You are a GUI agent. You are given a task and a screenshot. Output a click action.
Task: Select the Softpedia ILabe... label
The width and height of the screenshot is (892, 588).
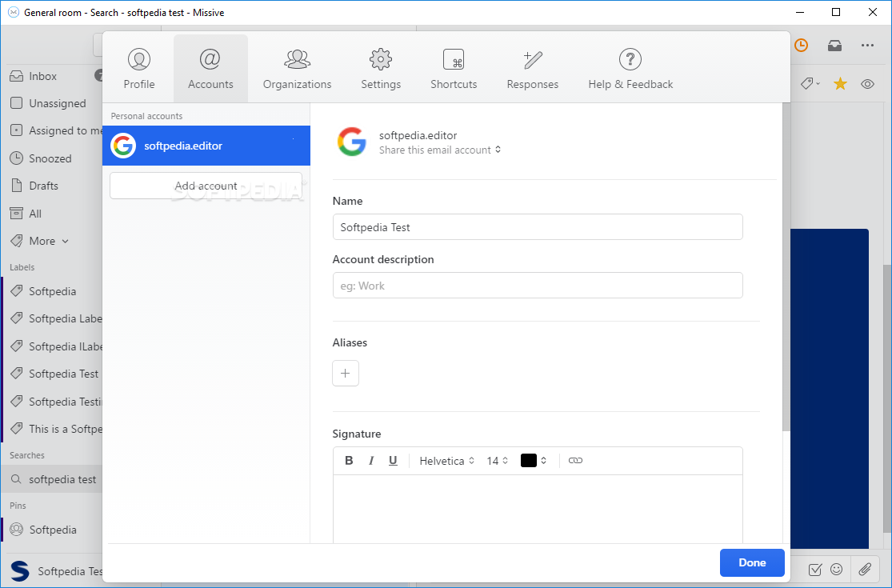point(51,346)
